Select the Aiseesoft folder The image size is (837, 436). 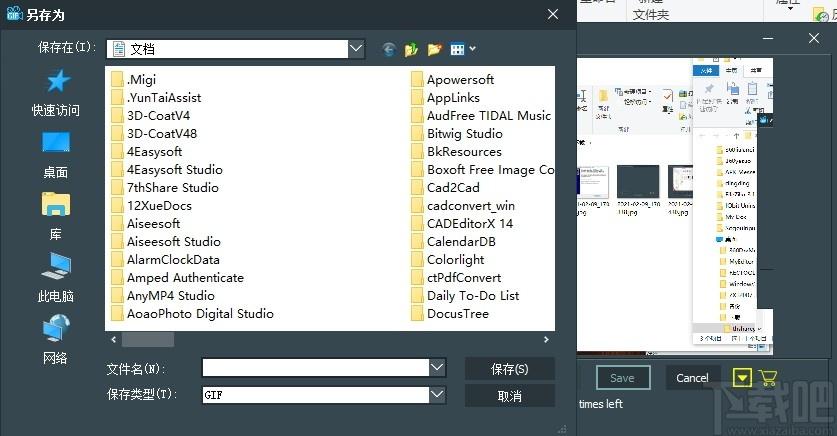point(146,224)
